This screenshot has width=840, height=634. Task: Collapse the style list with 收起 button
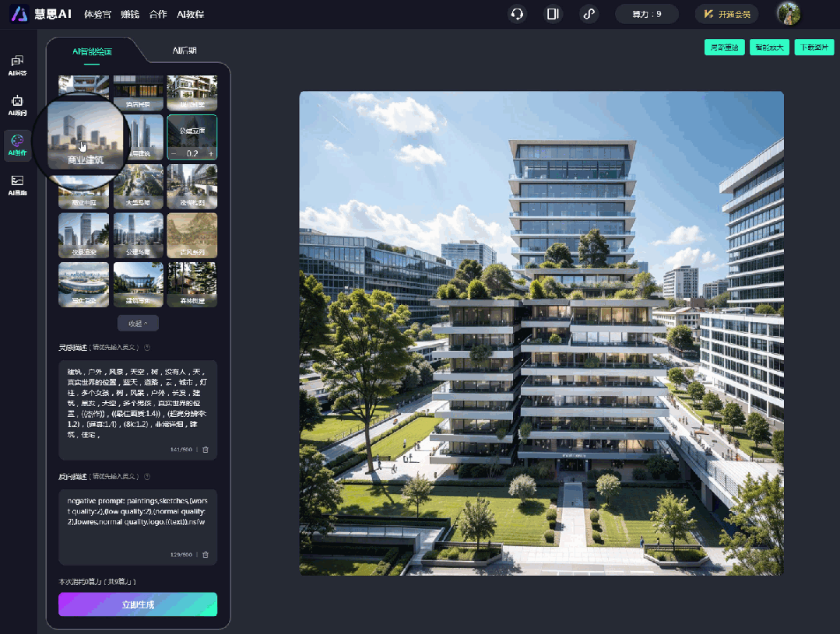(138, 323)
